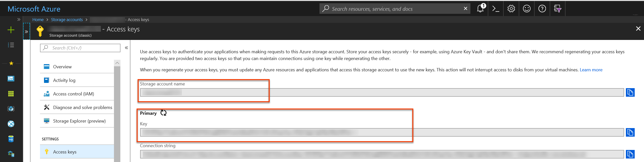Launch Cloud Shell from top bar
The height and width of the screenshot is (162, 644).
tap(496, 9)
